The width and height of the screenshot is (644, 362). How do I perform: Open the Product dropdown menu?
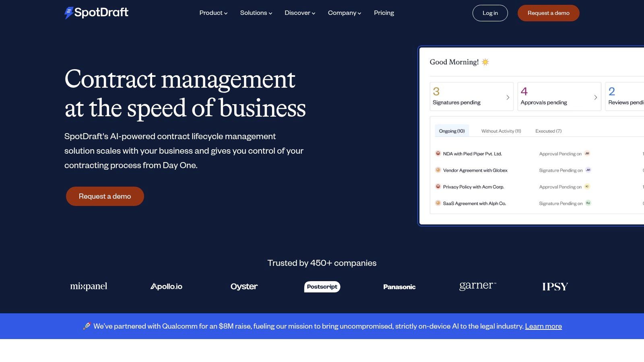pos(213,13)
